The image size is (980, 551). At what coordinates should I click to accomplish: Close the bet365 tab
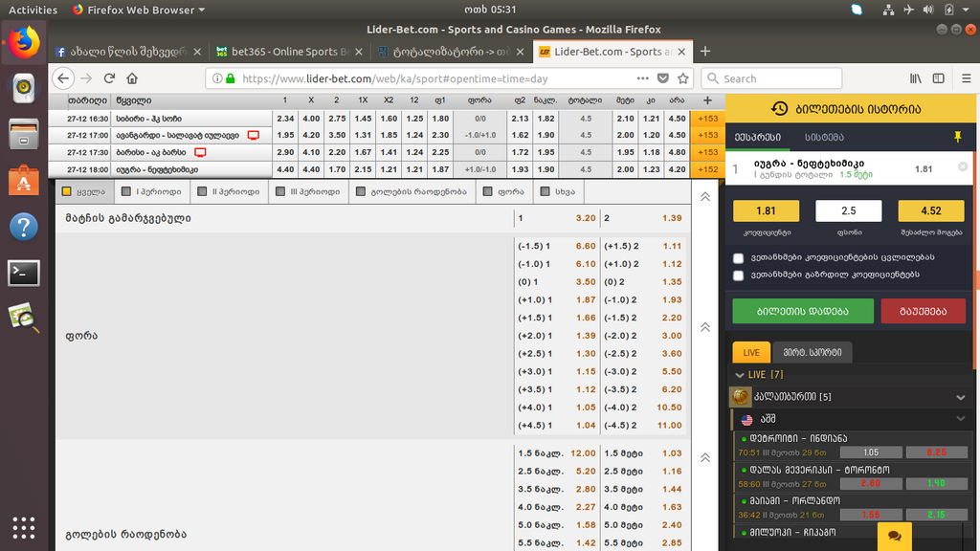(x=359, y=52)
